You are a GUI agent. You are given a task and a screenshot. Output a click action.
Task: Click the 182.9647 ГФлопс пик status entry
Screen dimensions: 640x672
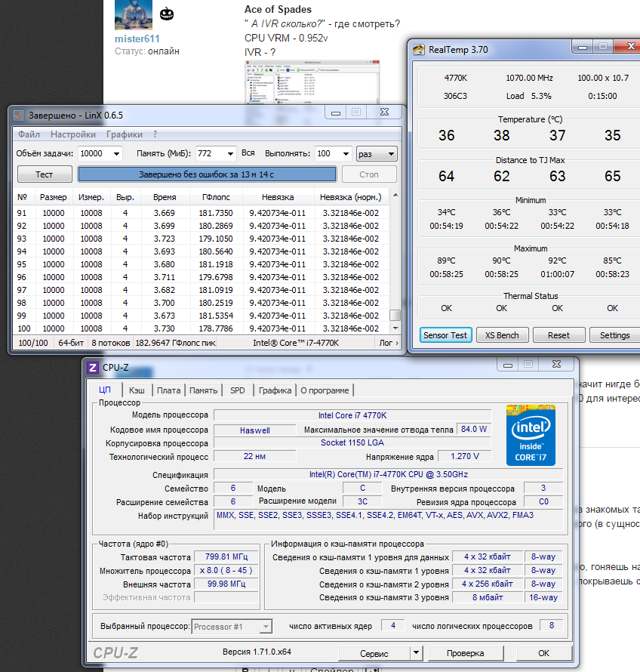click(x=176, y=343)
